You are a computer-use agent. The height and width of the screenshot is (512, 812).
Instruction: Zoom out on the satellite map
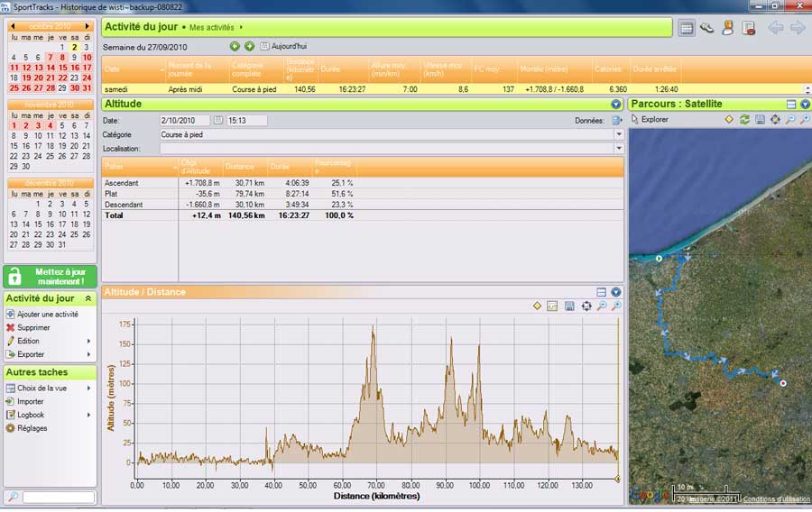[790, 120]
